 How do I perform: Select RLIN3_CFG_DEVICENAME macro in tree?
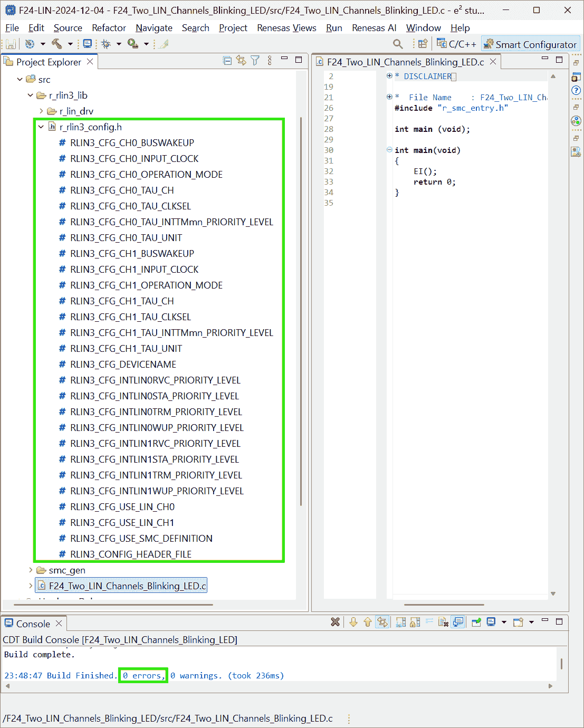[x=123, y=365]
